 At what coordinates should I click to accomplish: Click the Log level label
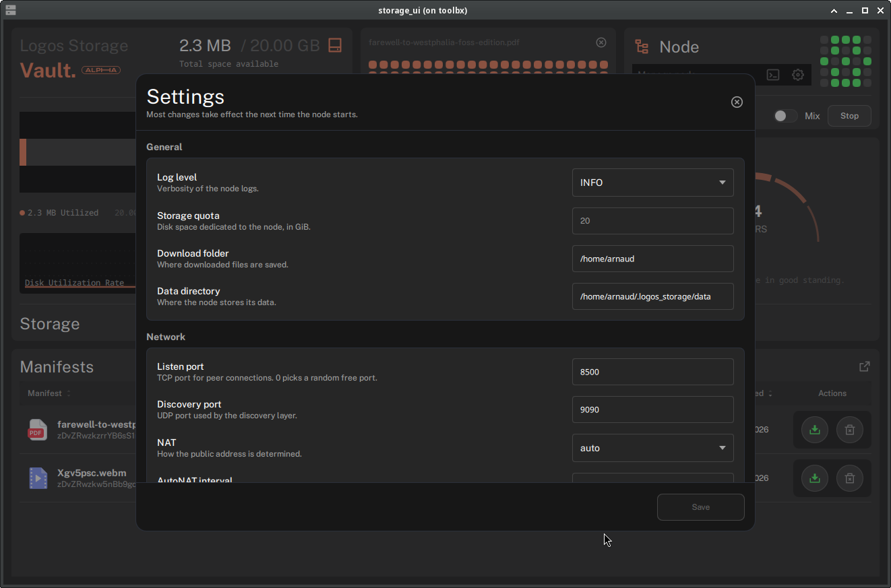[177, 178]
